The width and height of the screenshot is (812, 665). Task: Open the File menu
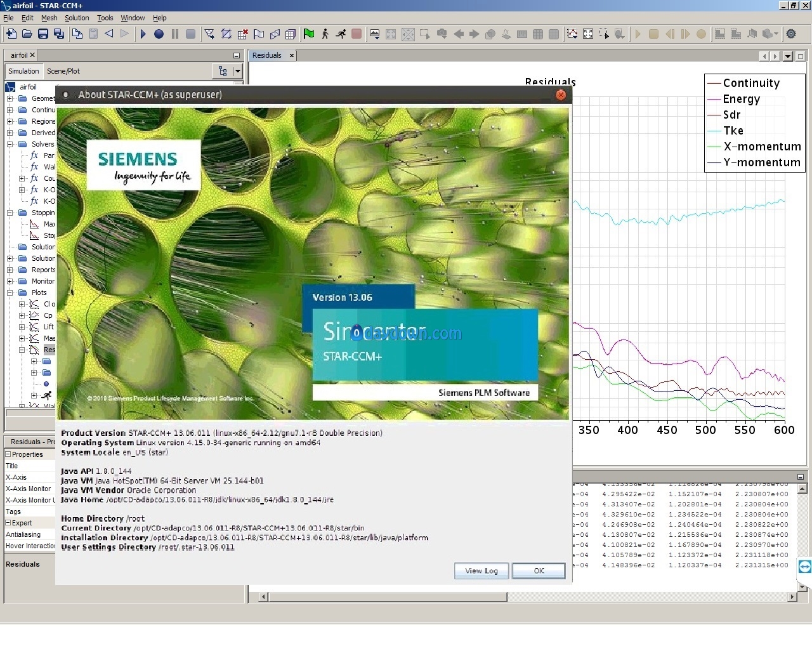(x=8, y=18)
